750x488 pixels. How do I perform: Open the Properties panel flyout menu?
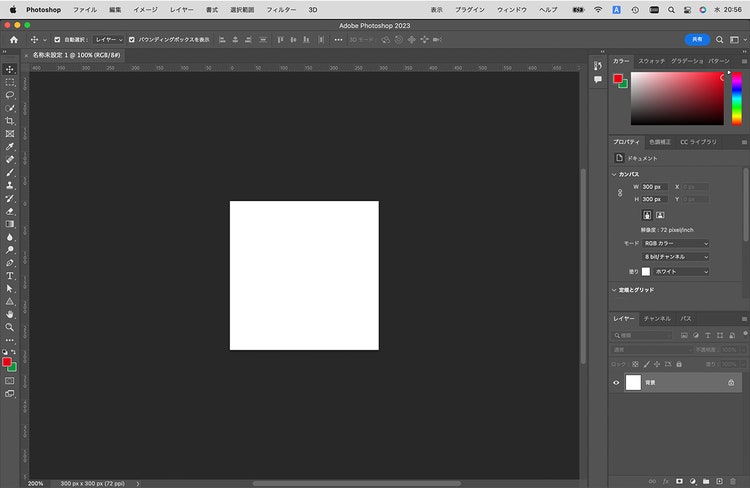pos(744,142)
